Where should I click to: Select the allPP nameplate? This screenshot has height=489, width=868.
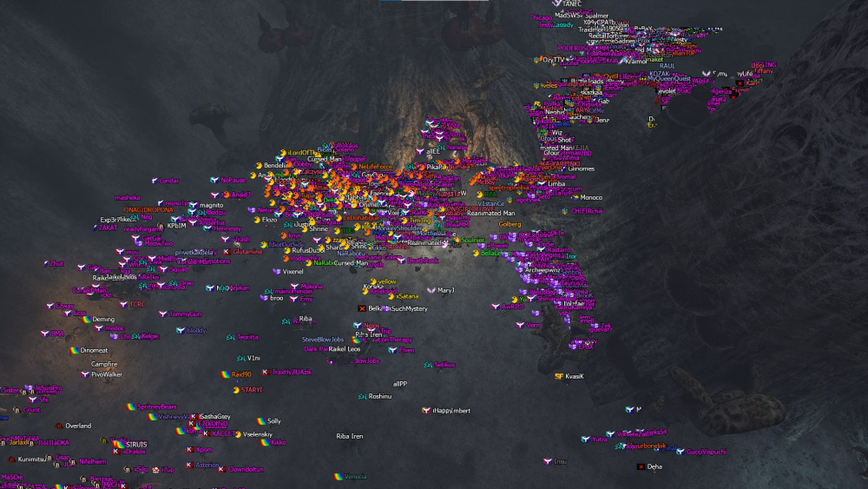click(400, 384)
